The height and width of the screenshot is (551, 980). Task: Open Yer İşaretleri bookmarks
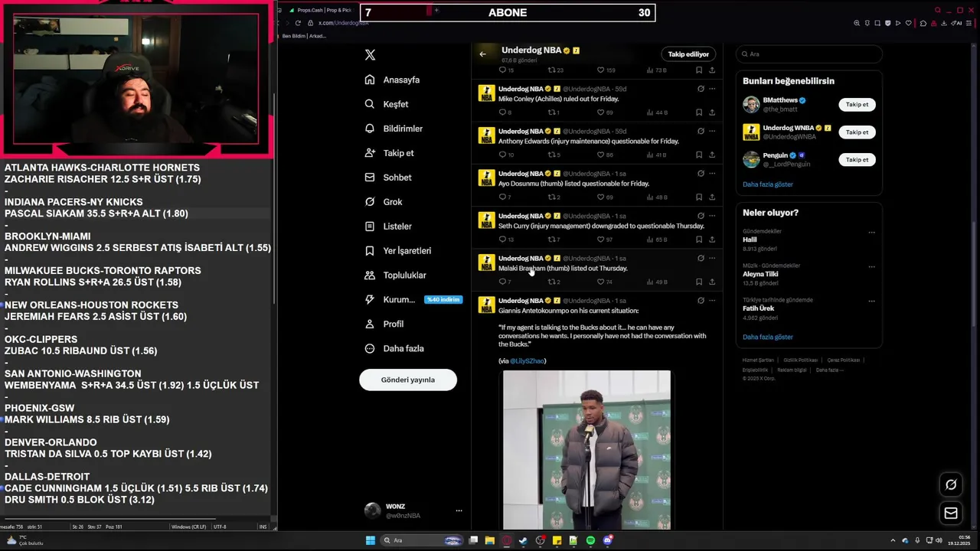tap(397, 251)
